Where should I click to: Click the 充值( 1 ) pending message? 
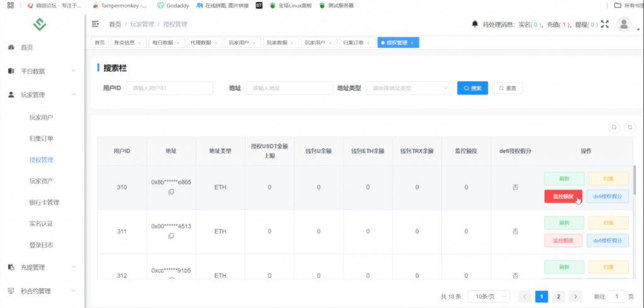[558, 25]
